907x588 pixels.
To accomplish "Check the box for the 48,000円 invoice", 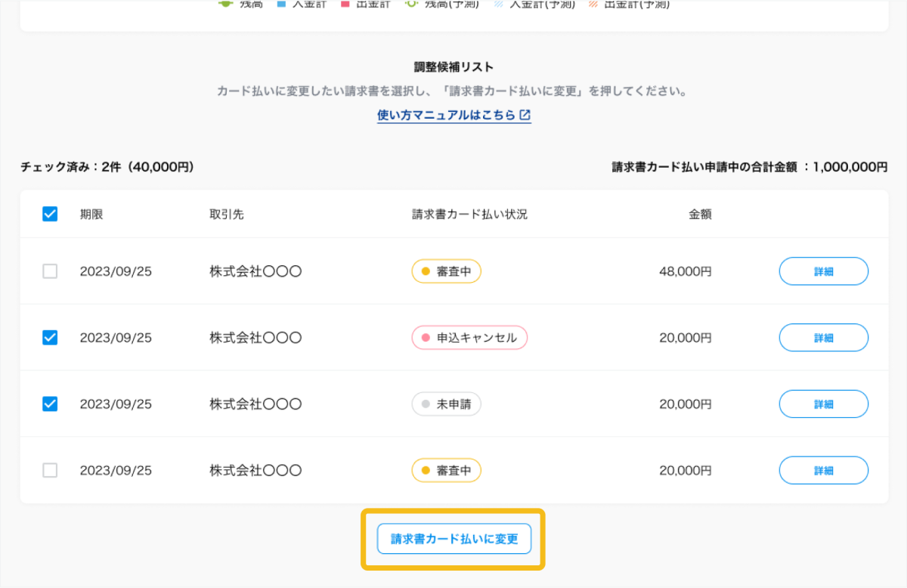I will tap(50, 271).
